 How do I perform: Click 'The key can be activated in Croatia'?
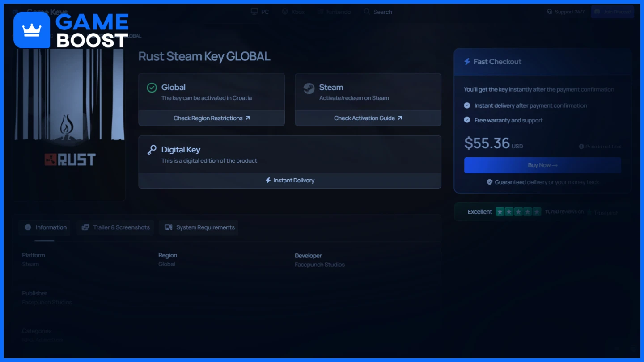point(207,98)
